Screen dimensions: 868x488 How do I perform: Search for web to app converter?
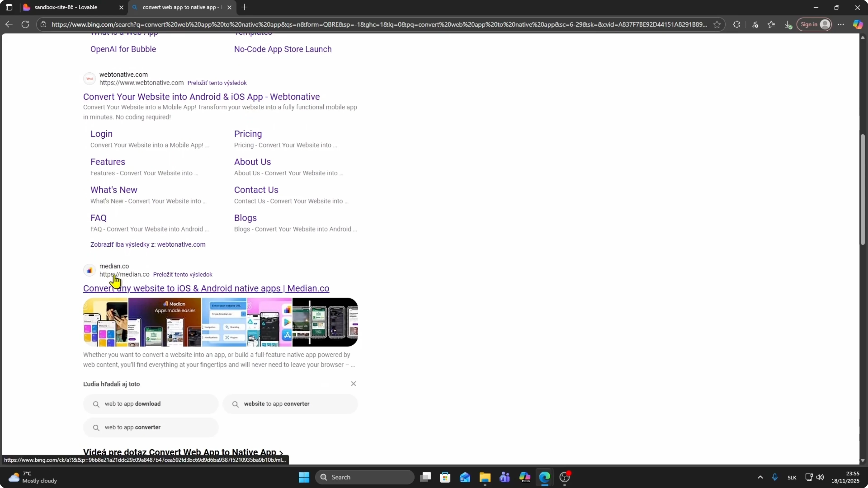[151, 427]
